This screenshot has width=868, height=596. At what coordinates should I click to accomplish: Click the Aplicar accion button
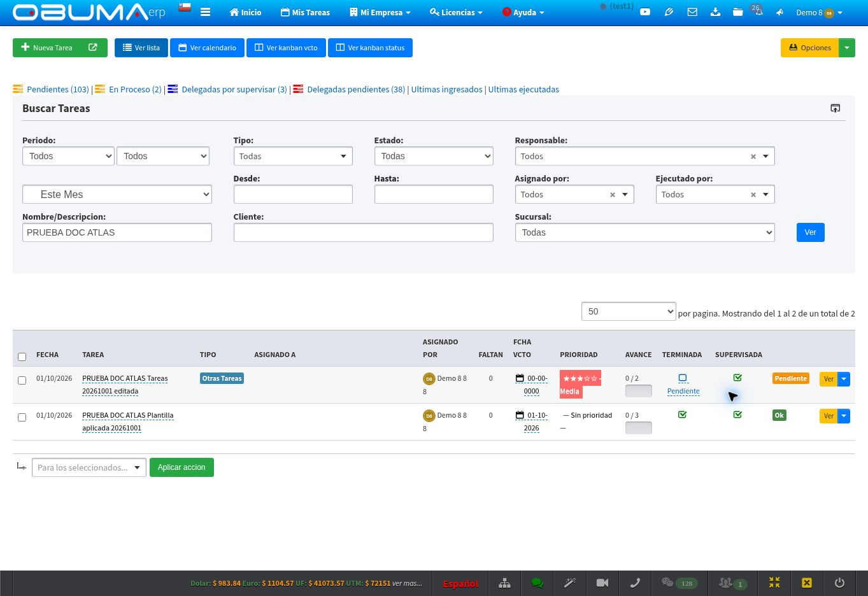pyautogui.click(x=181, y=467)
